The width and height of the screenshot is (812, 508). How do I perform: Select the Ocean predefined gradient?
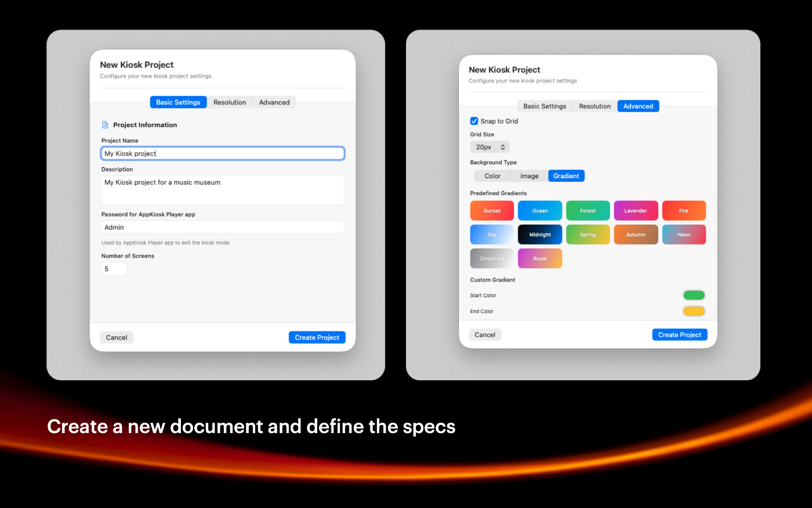[540, 211]
